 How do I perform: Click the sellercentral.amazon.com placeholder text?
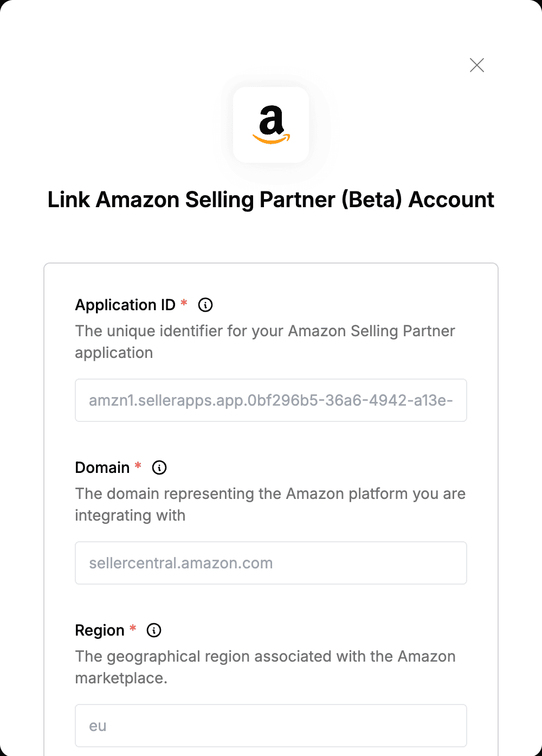181,563
